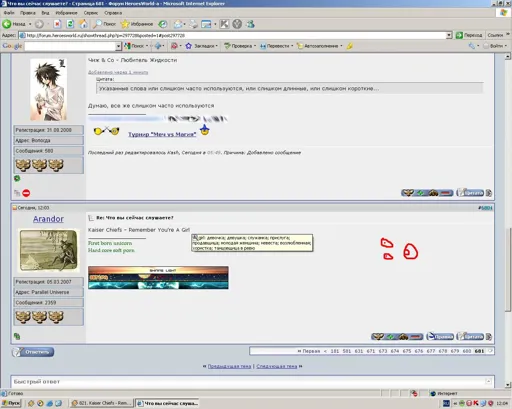Click the Google toolbar Поиск search button

point(134,46)
